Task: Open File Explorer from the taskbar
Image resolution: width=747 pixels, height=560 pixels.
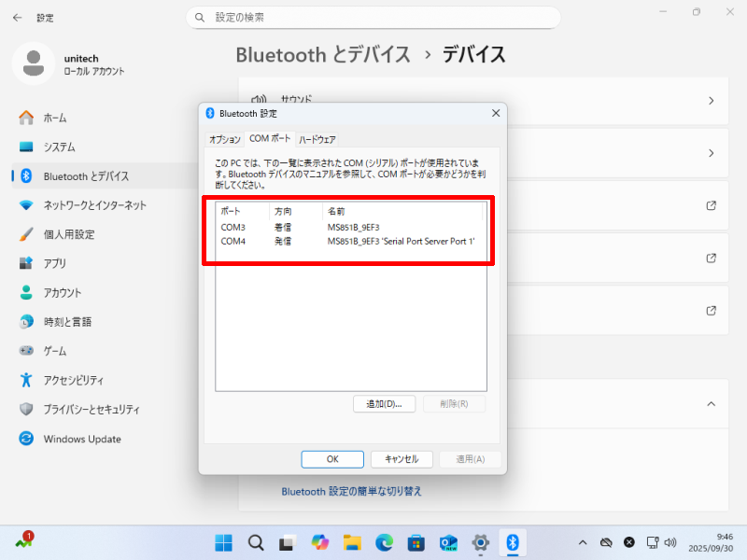Action: click(x=352, y=542)
